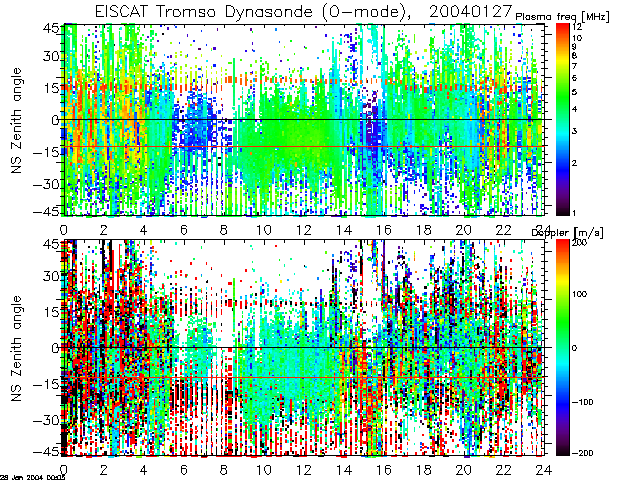Click the '45' y-axis tick of bottom panel

tap(52, 244)
